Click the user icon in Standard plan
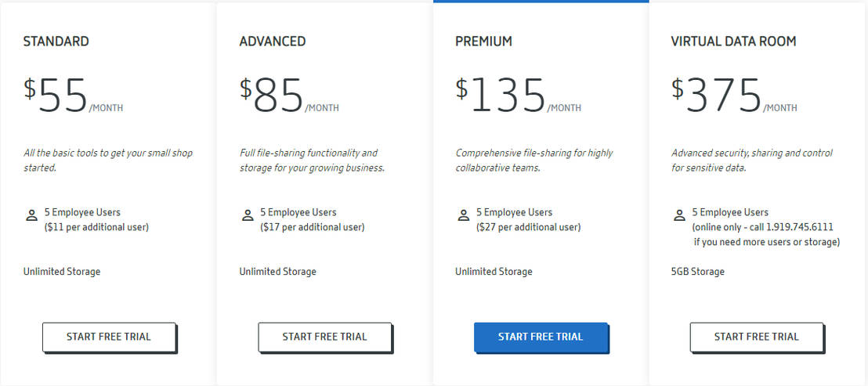 pyautogui.click(x=31, y=215)
